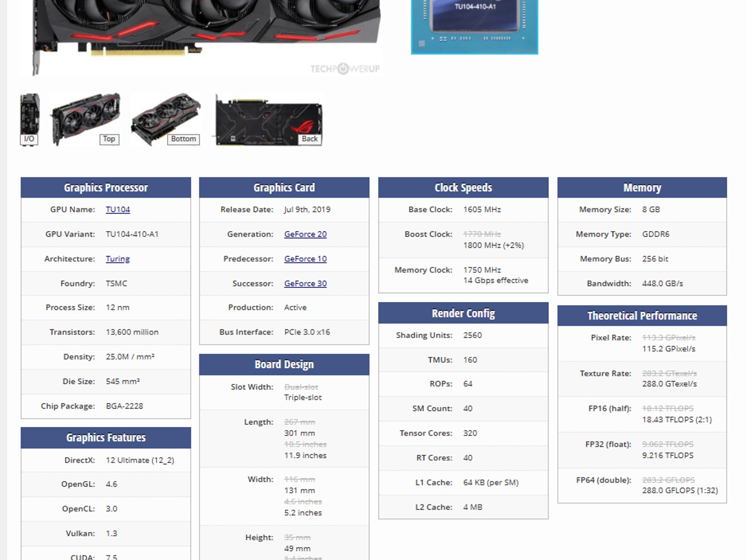Select the FP32 value 9.216 TFLOPS
Image resolution: width=747 pixels, height=560 pixels.
point(667,455)
